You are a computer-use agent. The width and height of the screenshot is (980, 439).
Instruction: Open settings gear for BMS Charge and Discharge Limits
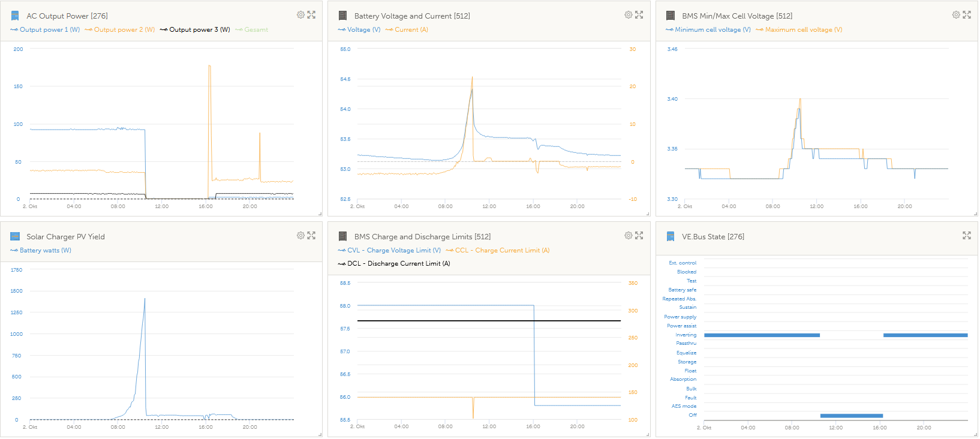click(628, 236)
